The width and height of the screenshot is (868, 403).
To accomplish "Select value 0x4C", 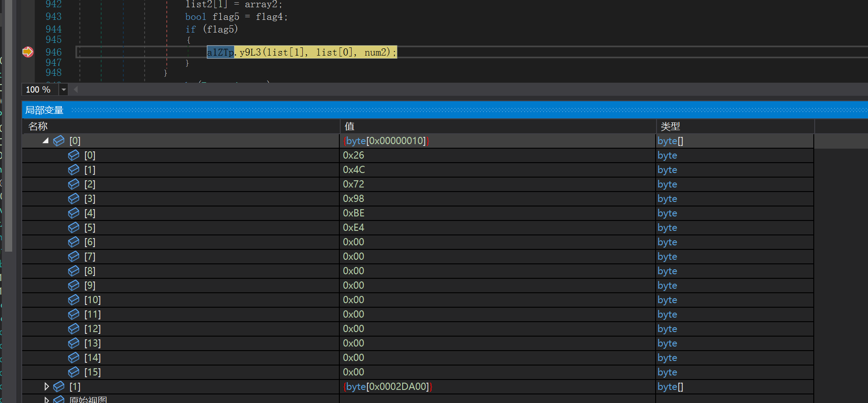I will point(354,169).
